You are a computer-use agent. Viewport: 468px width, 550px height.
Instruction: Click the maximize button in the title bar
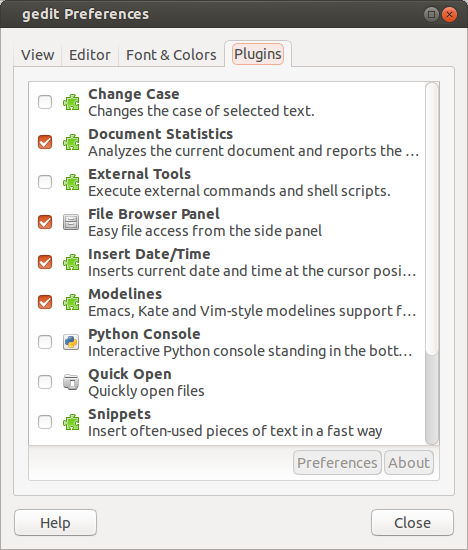pyautogui.click(x=431, y=14)
